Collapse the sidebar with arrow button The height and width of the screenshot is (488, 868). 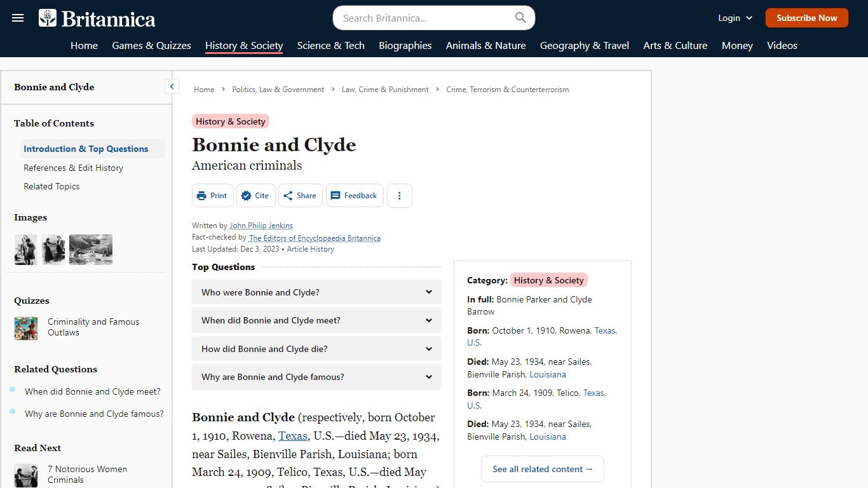172,86
